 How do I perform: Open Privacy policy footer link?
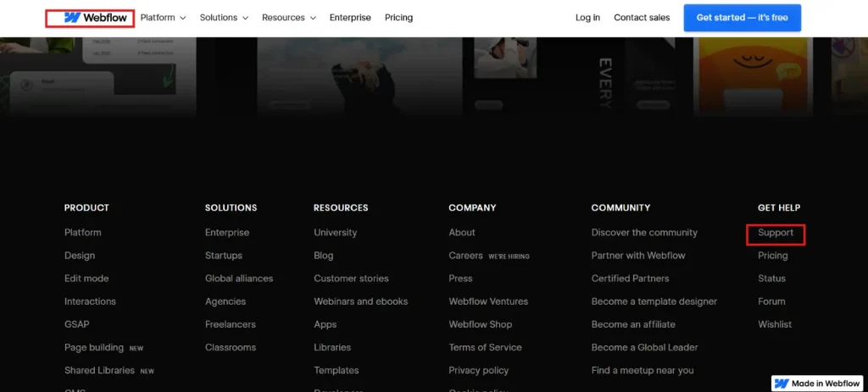coord(478,370)
